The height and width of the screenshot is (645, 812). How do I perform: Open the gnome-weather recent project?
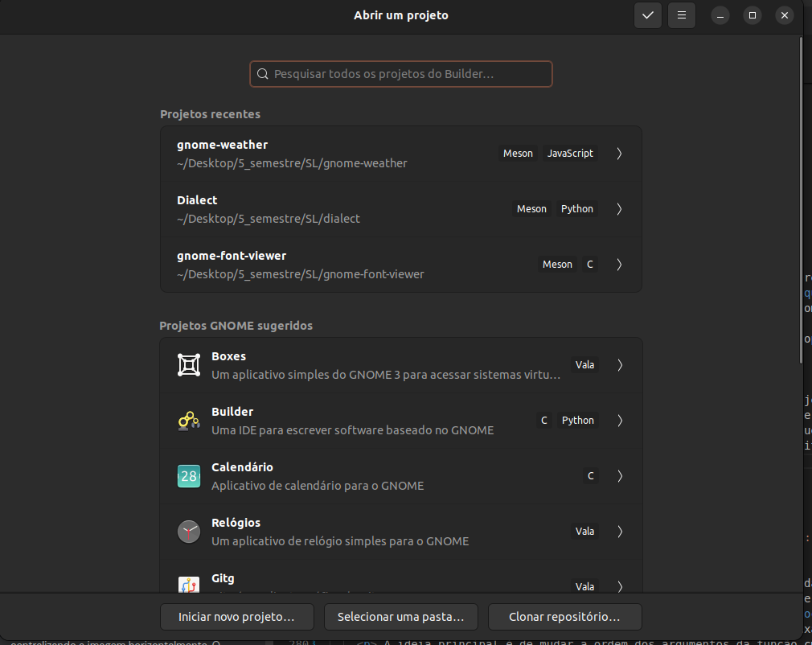click(x=322, y=154)
